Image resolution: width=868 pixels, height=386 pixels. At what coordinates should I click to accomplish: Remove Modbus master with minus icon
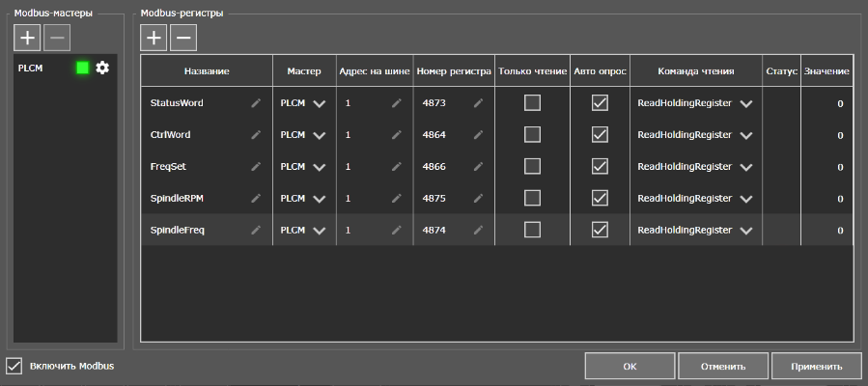coord(56,38)
